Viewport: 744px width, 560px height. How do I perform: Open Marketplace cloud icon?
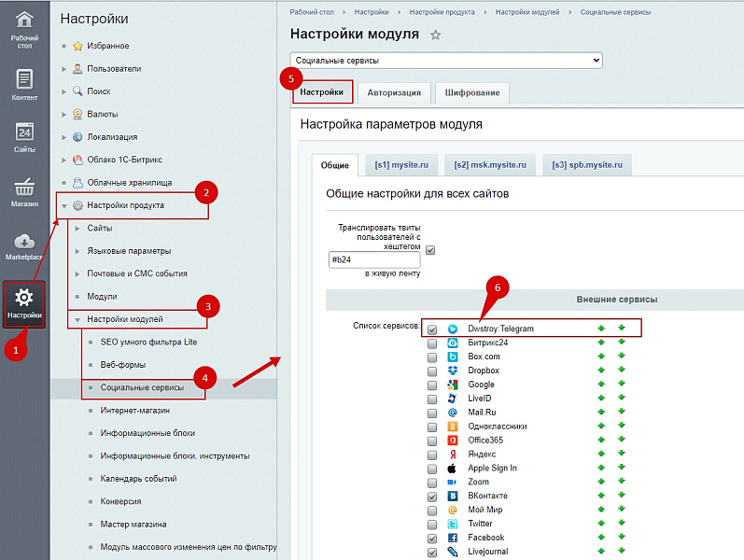pyautogui.click(x=24, y=246)
